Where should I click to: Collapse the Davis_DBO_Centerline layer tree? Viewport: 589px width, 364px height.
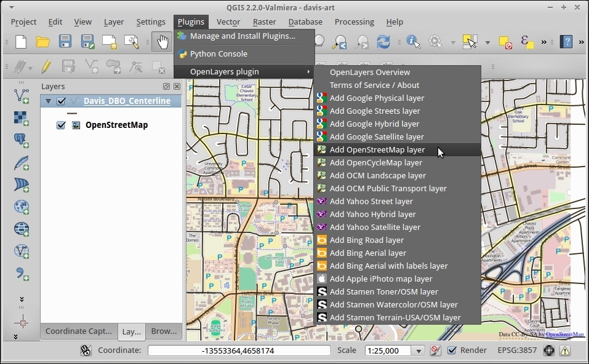click(x=48, y=101)
